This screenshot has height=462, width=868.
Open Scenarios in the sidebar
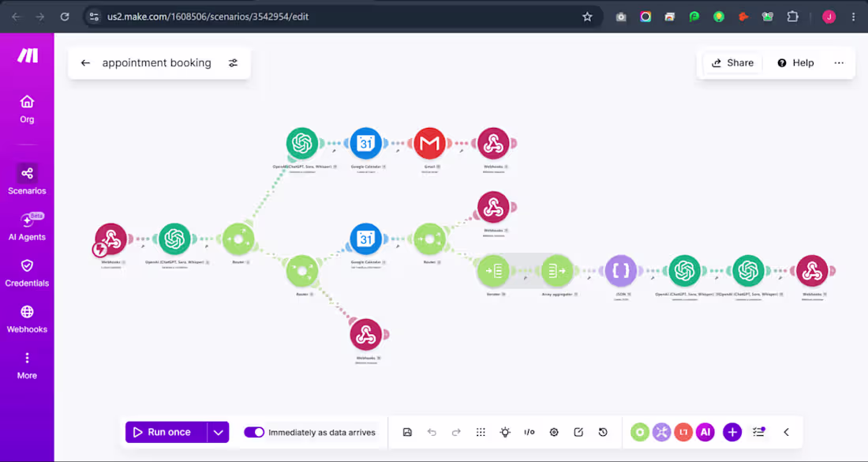coord(27,180)
